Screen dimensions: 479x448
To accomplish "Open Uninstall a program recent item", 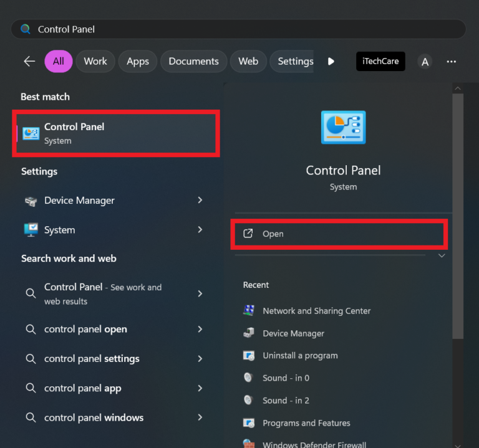I will [299, 355].
